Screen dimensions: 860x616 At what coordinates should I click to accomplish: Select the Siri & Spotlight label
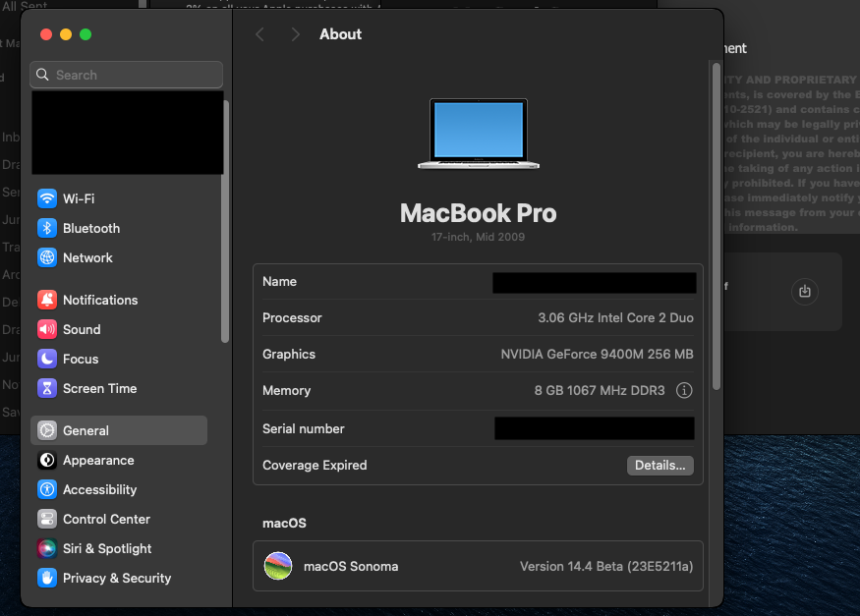point(107,548)
